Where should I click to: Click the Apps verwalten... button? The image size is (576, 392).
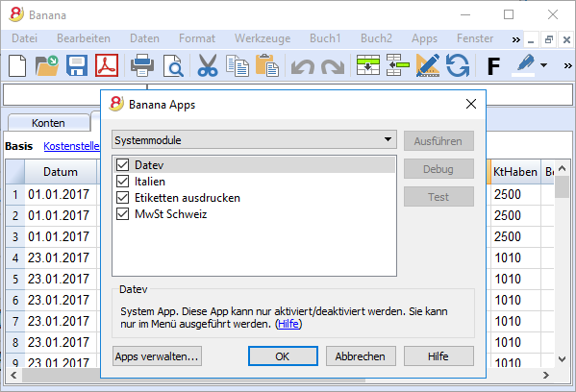click(x=157, y=356)
